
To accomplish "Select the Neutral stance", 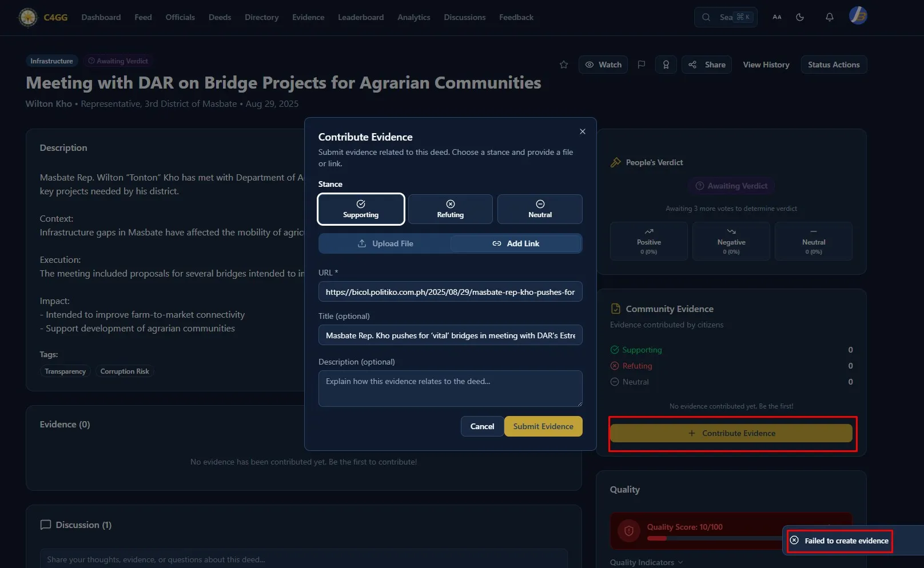I will [540, 209].
